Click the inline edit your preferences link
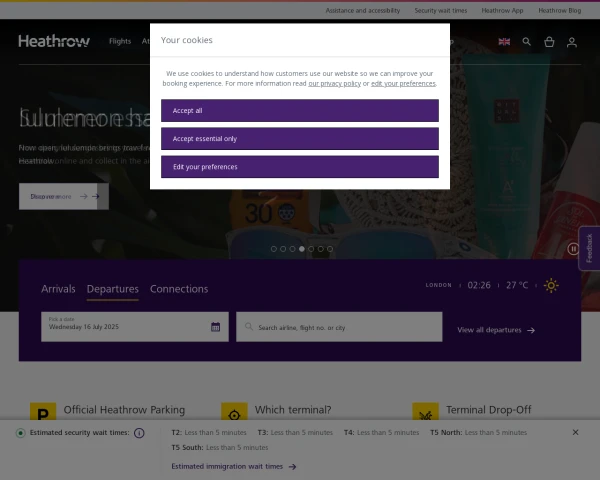The height and width of the screenshot is (480, 600). pyautogui.click(x=403, y=83)
